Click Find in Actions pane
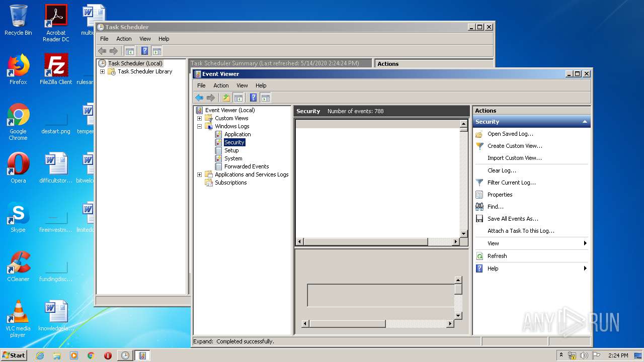Viewport: 644px width, 362px height. 495,207
